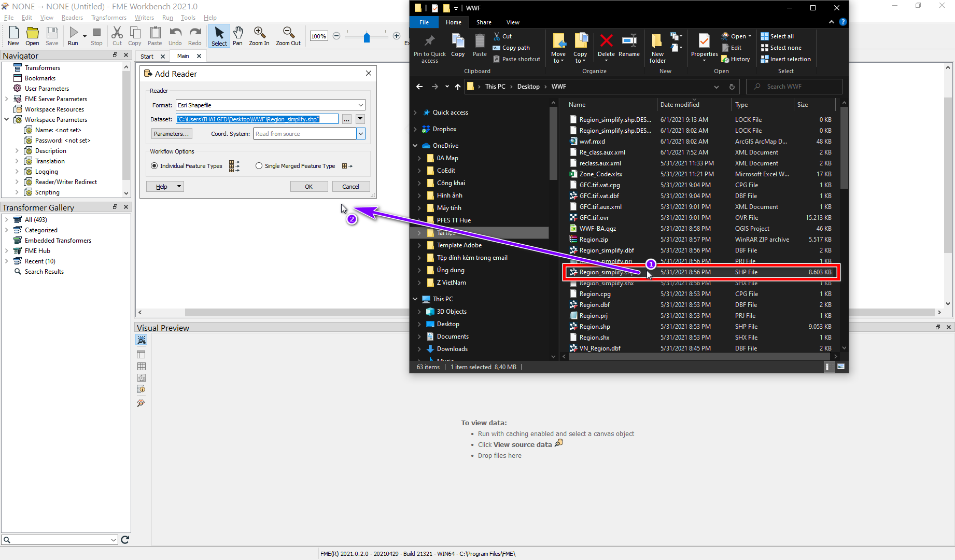Click the Dataset path input field
Image resolution: width=955 pixels, height=560 pixels.
[x=257, y=119]
